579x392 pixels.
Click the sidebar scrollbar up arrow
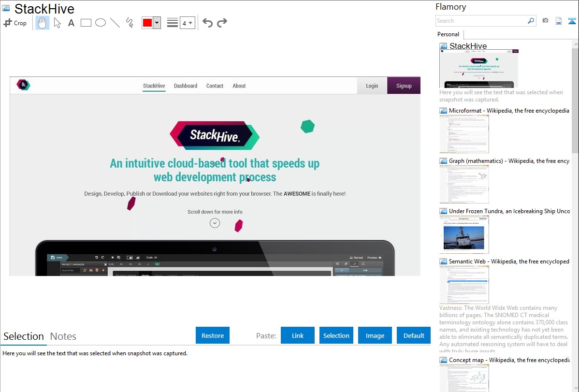pos(575,44)
